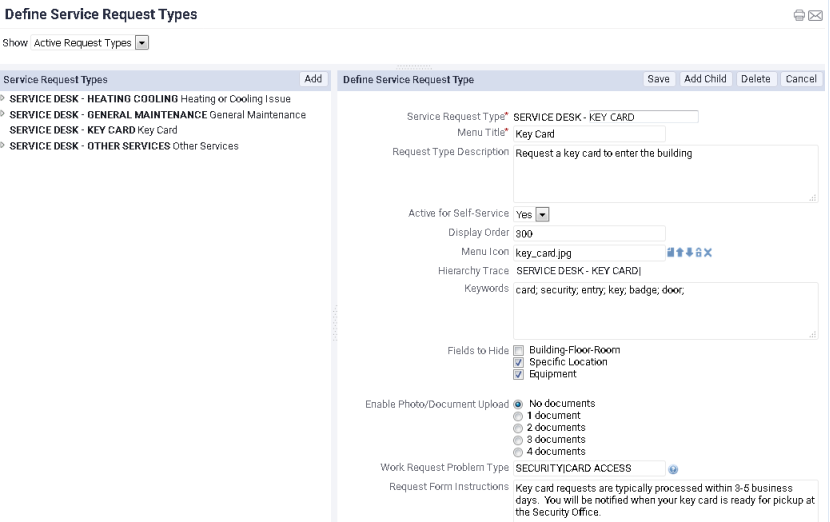The height and width of the screenshot is (522, 830).
Task: Click the email envelope icon
Action: point(816,15)
